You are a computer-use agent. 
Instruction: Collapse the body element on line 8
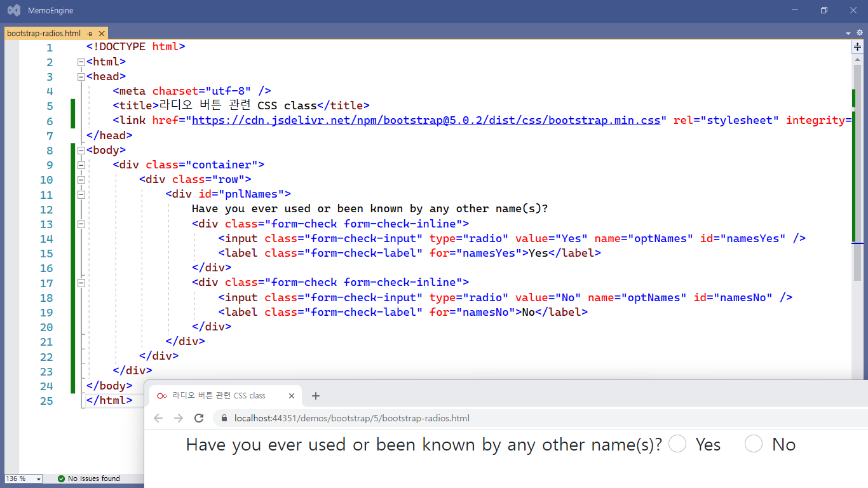tap(81, 151)
